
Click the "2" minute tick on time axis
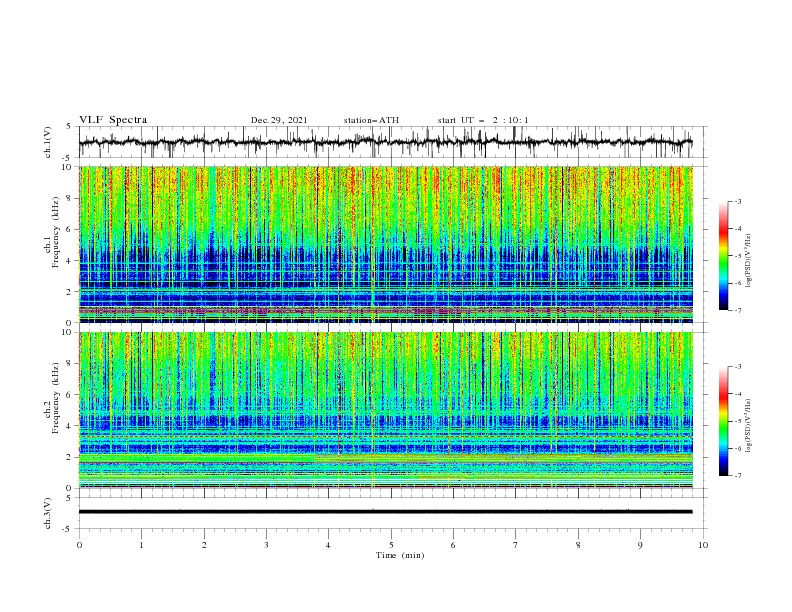pyautogui.click(x=204, y=545)
